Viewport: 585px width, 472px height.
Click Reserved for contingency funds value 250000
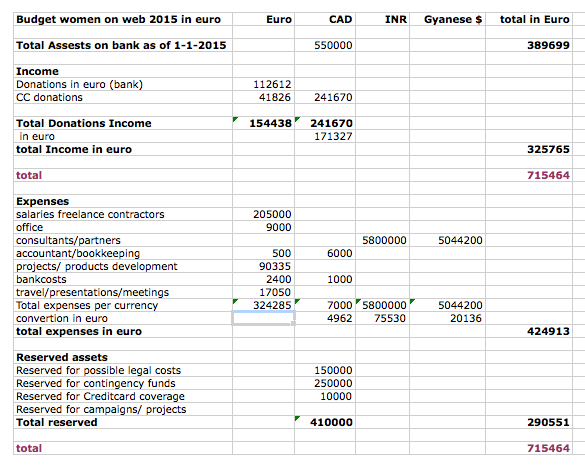pos(325,383)
